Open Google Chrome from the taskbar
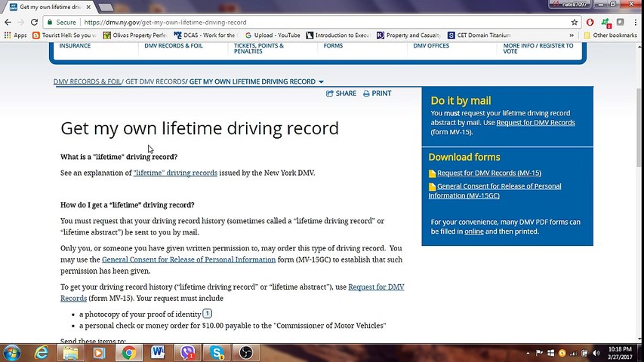The width and height of the screenshot is (644, 362). pos(128,352)
